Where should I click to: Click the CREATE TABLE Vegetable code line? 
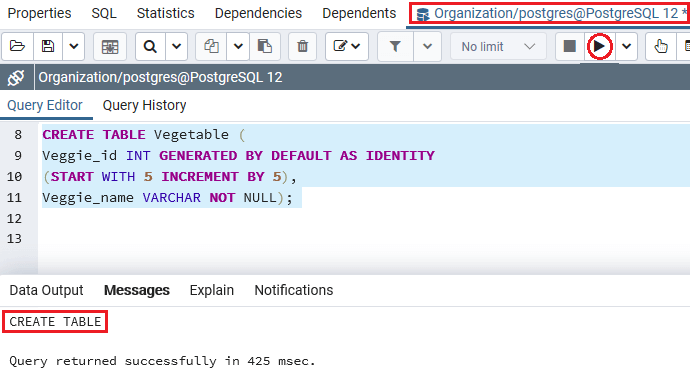(x=144, y=134)
